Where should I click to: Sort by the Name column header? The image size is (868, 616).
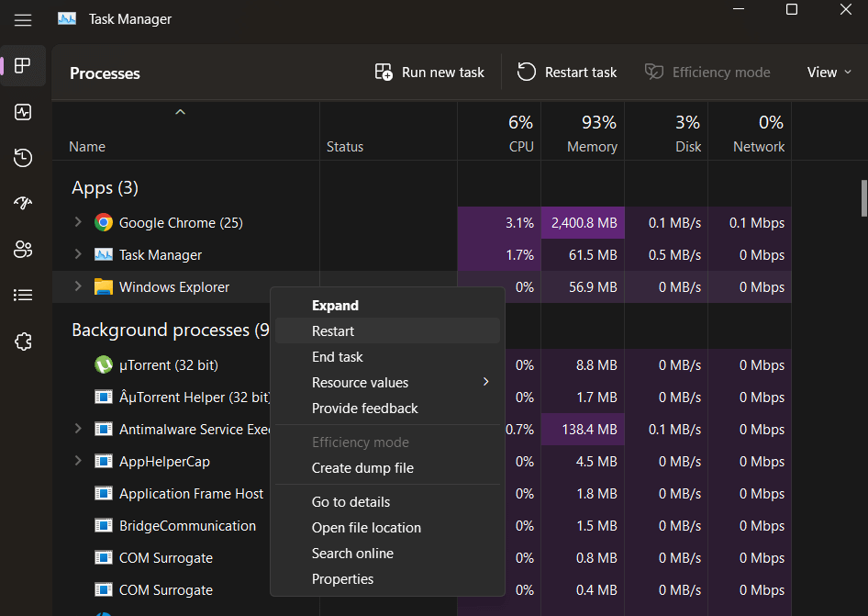[x=186, y=132]
